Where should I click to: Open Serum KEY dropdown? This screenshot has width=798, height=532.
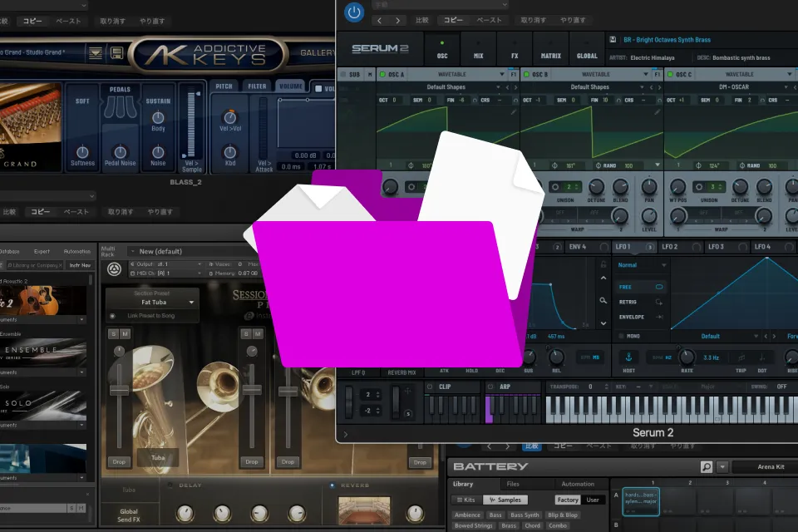(650, 387)
